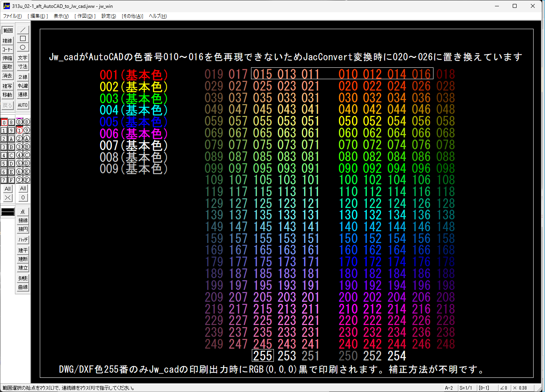Activate the 消去 erase tool

coord(7,75)
